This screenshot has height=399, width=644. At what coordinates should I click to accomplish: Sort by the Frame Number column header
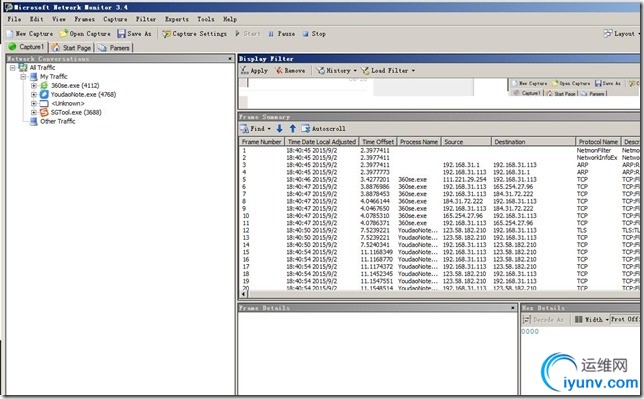coord(262,142)
